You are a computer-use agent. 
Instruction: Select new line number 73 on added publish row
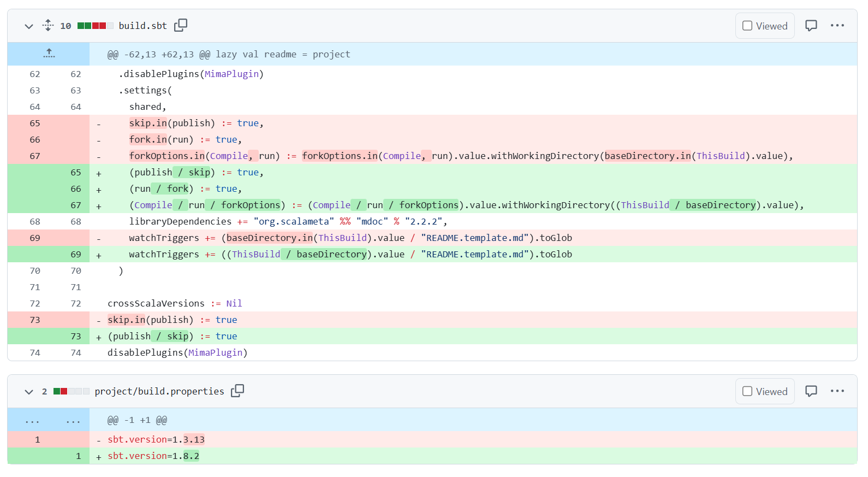pyautogui.click(x=75, y=336)
